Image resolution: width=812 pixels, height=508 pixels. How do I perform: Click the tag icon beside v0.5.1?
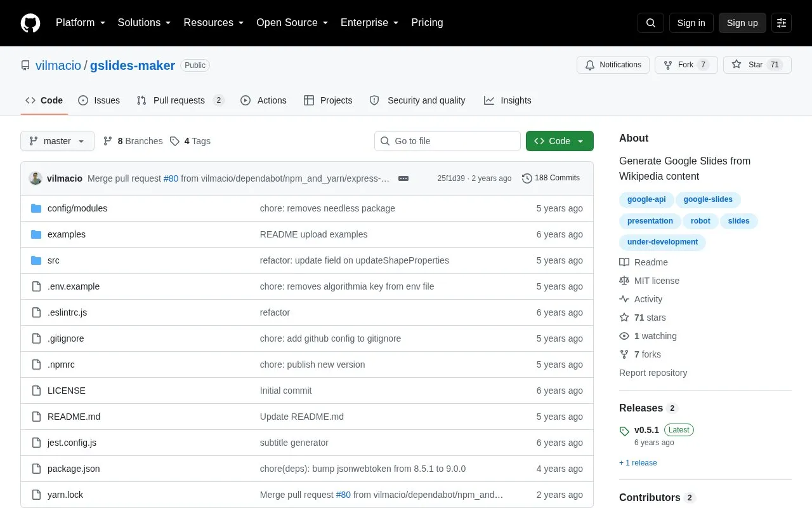tap(624, 431)
